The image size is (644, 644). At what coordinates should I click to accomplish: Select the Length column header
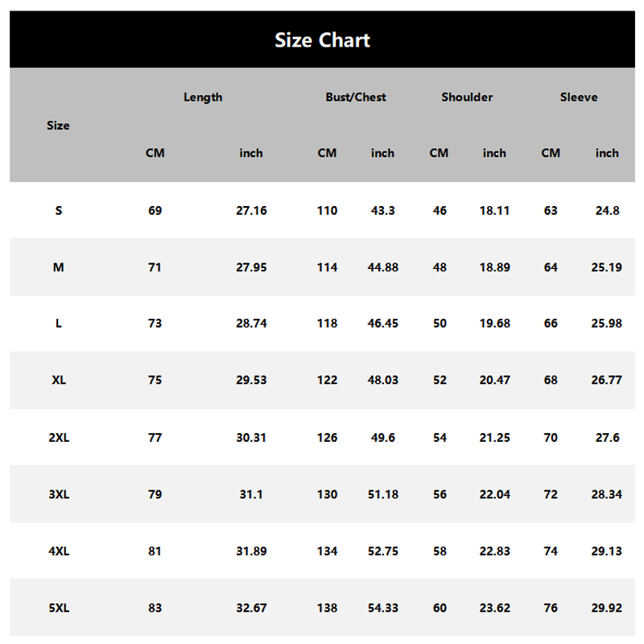coord(203,97)
